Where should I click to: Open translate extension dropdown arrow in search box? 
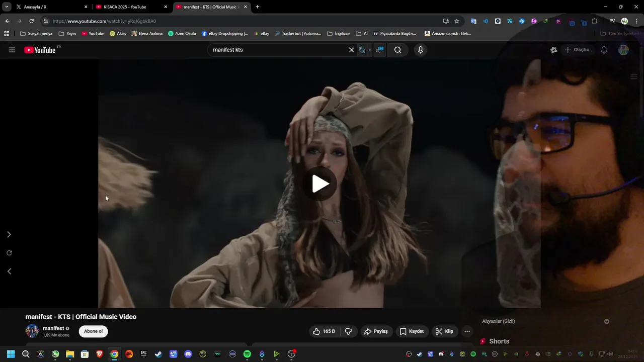tap(370, 50)
